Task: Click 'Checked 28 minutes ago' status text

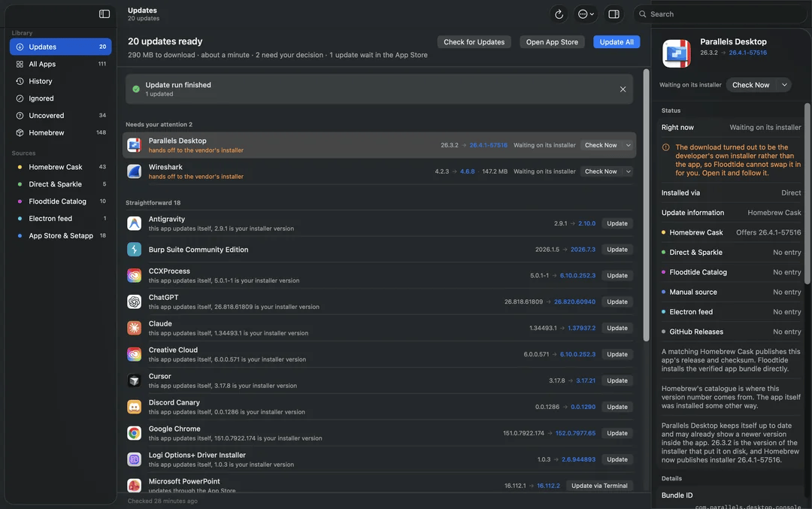Action: click(162, 501)
